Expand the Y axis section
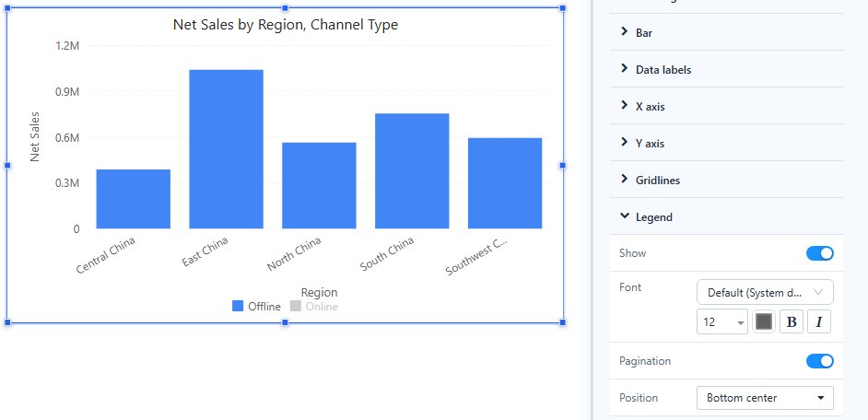This screenshot has width=868, height=420. click(x=726, y=144)
